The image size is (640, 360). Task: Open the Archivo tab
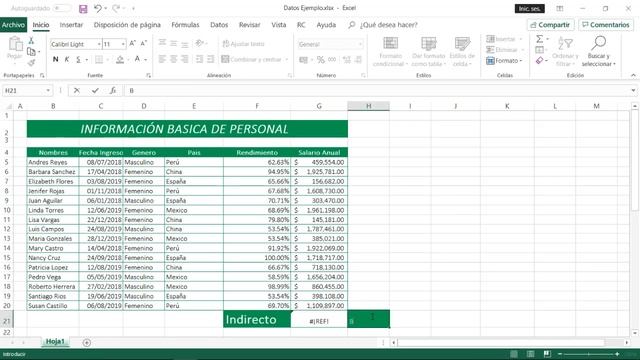click(13, 25)
